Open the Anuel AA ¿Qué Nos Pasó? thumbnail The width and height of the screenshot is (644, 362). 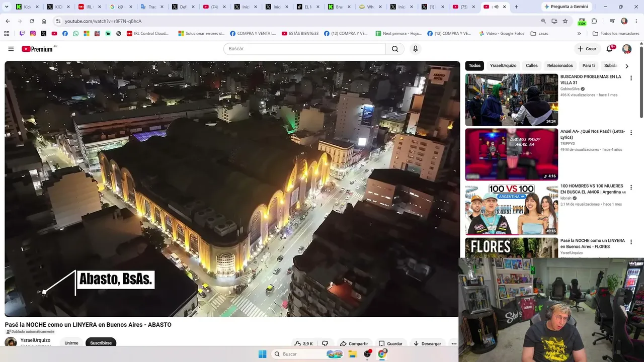(511, 154)
